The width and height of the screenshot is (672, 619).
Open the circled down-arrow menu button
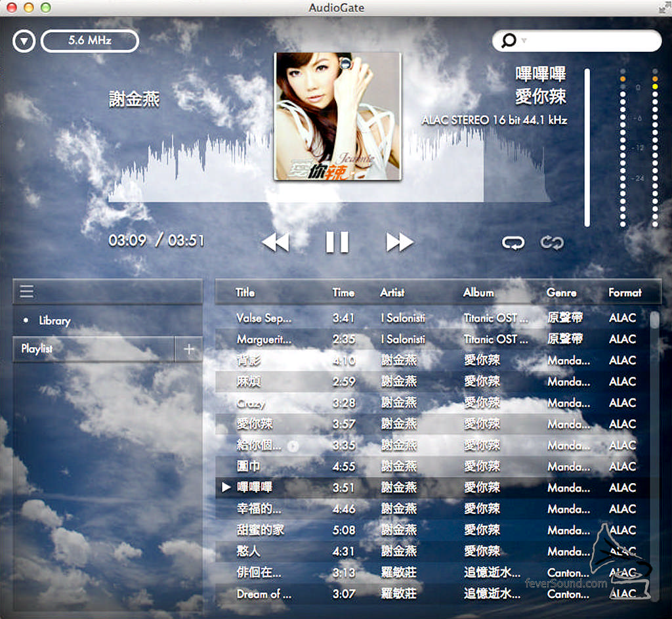[x=24, y=41]
